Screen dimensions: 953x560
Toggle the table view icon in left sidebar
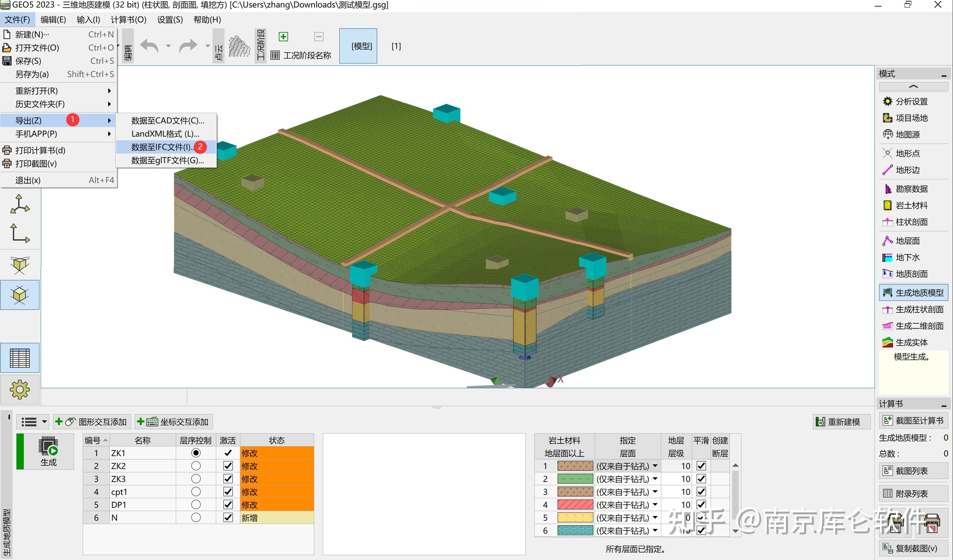point(20,358)
